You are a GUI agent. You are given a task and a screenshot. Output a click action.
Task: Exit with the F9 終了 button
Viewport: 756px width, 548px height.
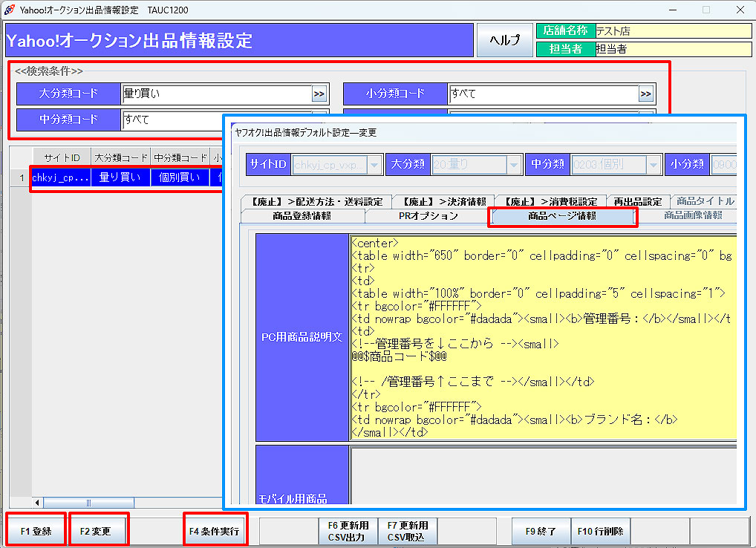[541, 532]
